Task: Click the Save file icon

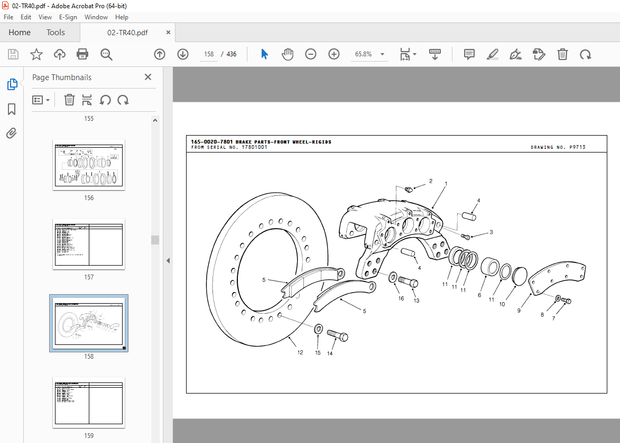Action: click(13, 54)
